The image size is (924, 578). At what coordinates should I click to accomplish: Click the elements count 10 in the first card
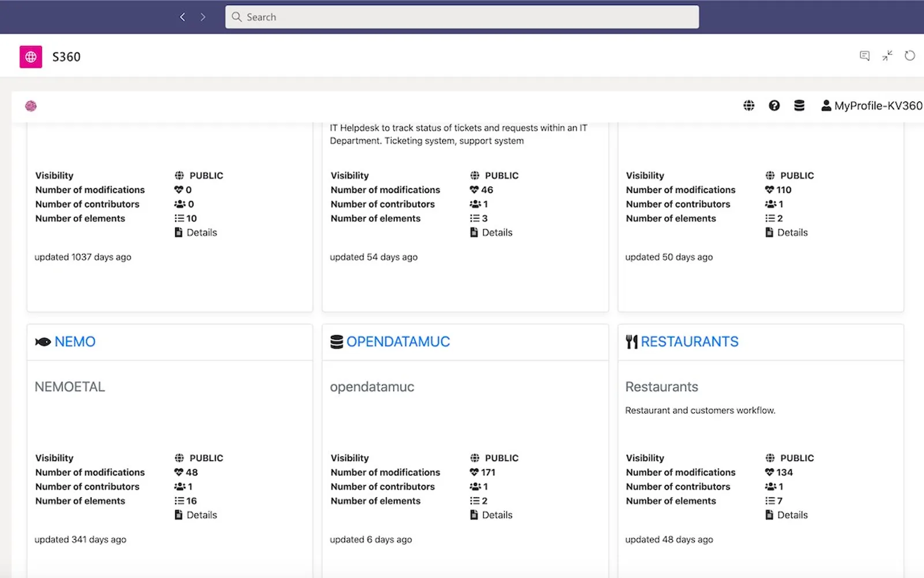coord(192,218)
